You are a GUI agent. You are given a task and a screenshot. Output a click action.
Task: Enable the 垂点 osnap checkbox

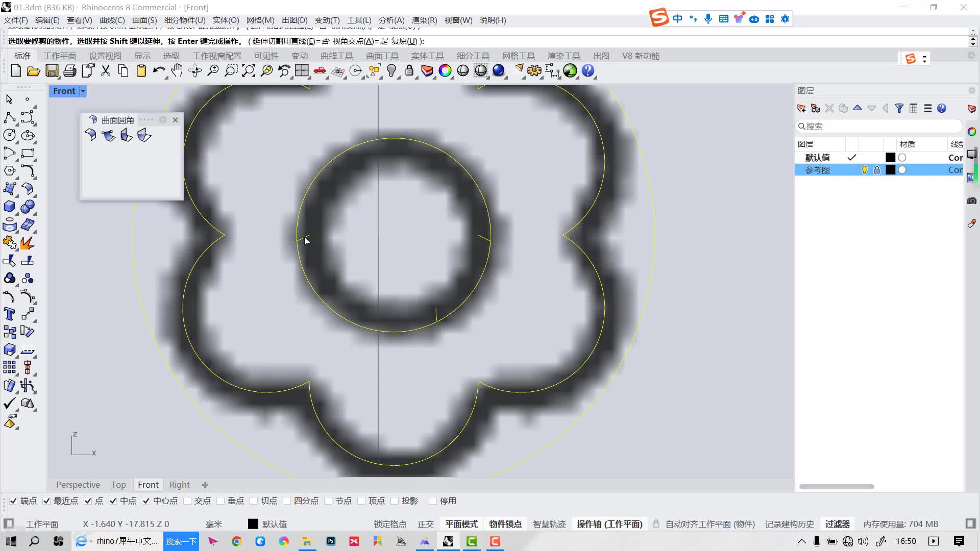[x=220, y=501]
